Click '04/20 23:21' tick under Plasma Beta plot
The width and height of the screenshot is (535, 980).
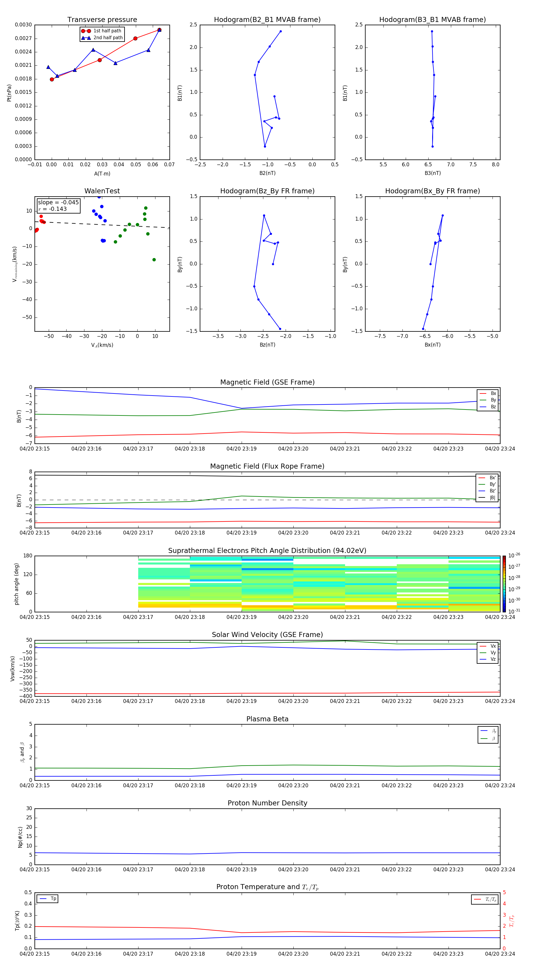pyautogui.click(x=345, y=785)
